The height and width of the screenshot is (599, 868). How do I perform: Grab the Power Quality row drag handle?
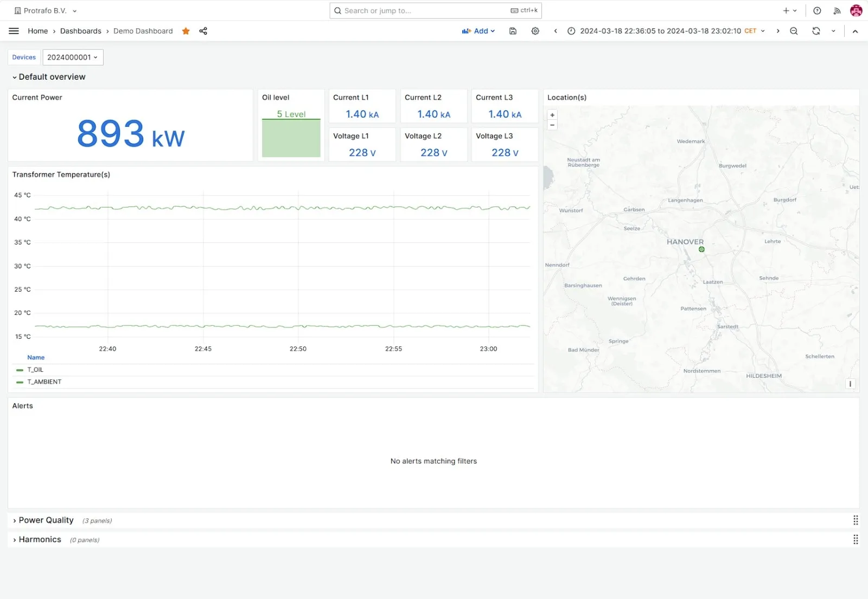click(856, 520)
